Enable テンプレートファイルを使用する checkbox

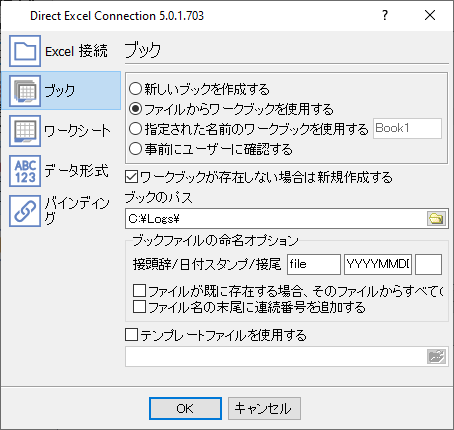point(132,335)
